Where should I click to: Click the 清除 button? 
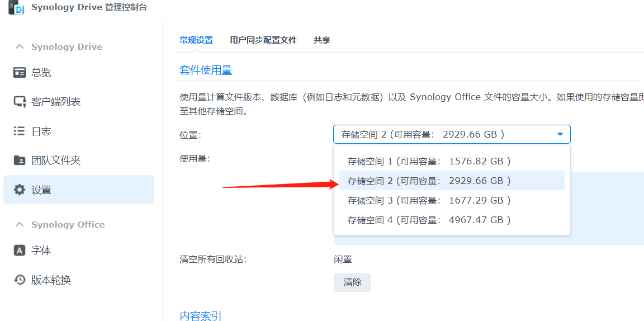click(x=352, y=282)
